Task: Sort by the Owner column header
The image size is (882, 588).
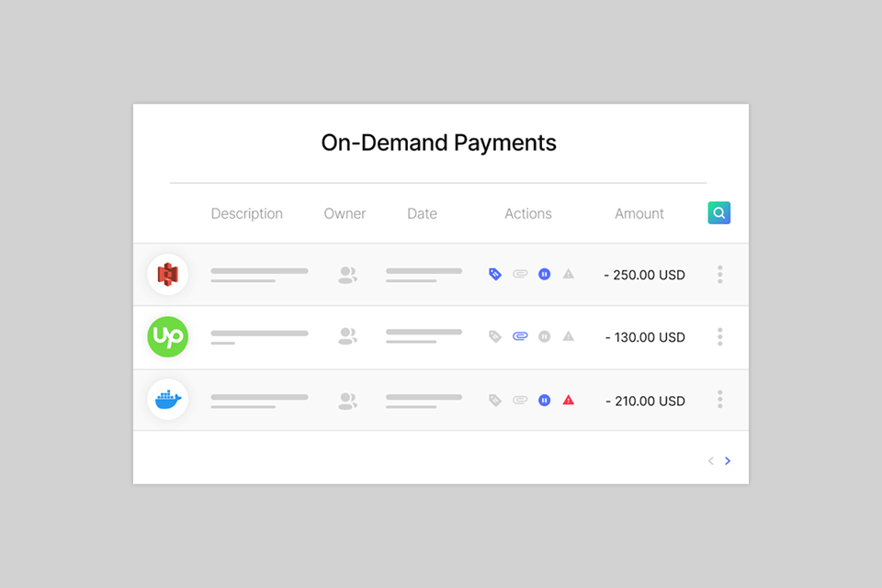Action: tap(345, 214)
